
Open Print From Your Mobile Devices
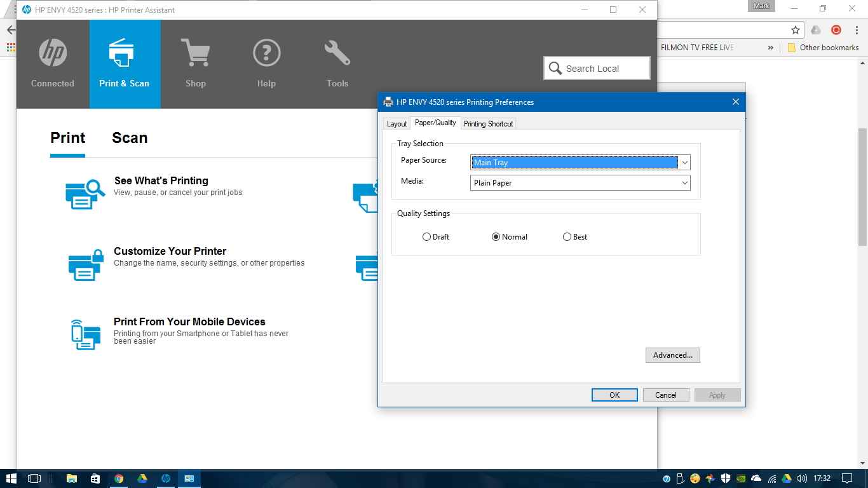[x=189, y=322]
